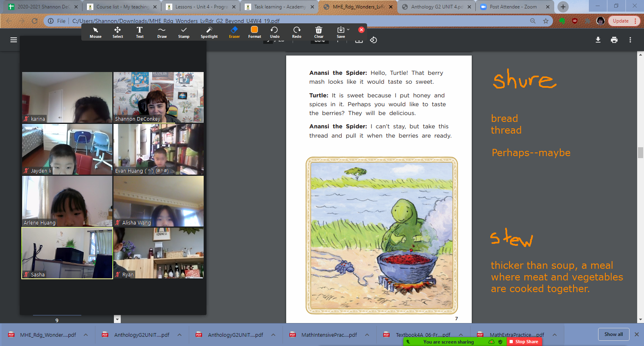Viewport: 644px width, 346px height.
Task: Click the address bar URL field
Action: pos(298,21)
